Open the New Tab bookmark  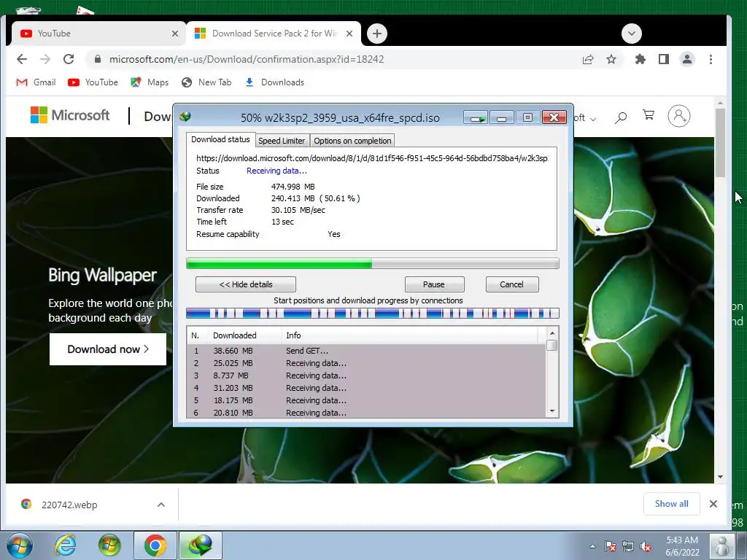[x=206, y=82]
